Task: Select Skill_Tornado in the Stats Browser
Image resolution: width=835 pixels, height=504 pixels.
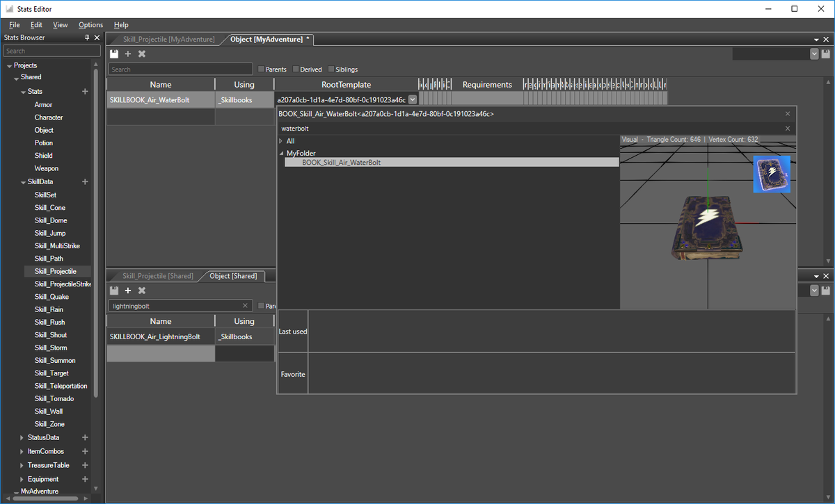Action: [x=56, y=398]
